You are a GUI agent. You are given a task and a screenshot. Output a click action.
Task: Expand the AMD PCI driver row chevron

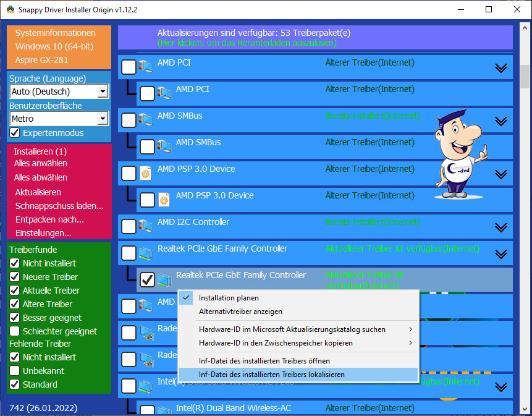click(x=501, y=68)
